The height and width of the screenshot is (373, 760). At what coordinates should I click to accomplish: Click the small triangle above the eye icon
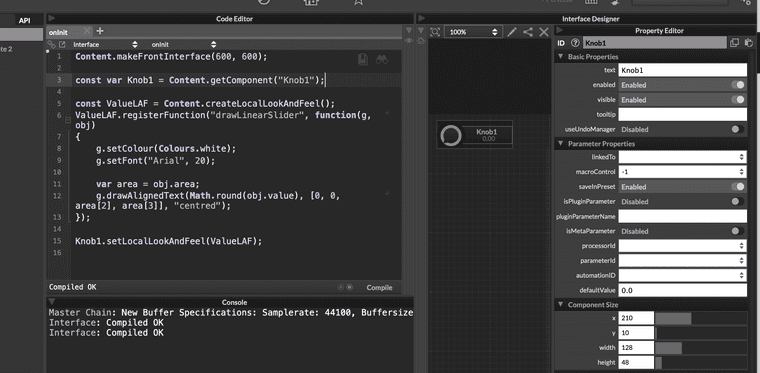(x=409, y=31)
